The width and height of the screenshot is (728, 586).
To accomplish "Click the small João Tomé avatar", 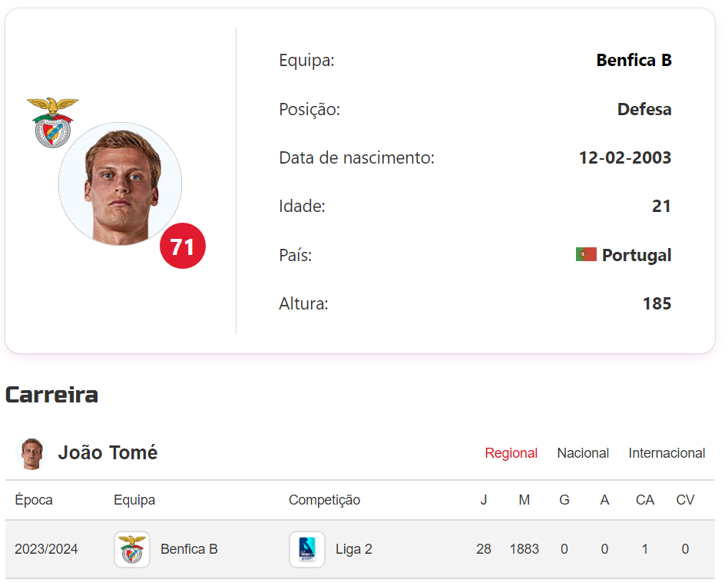I will tap(31, 453).
